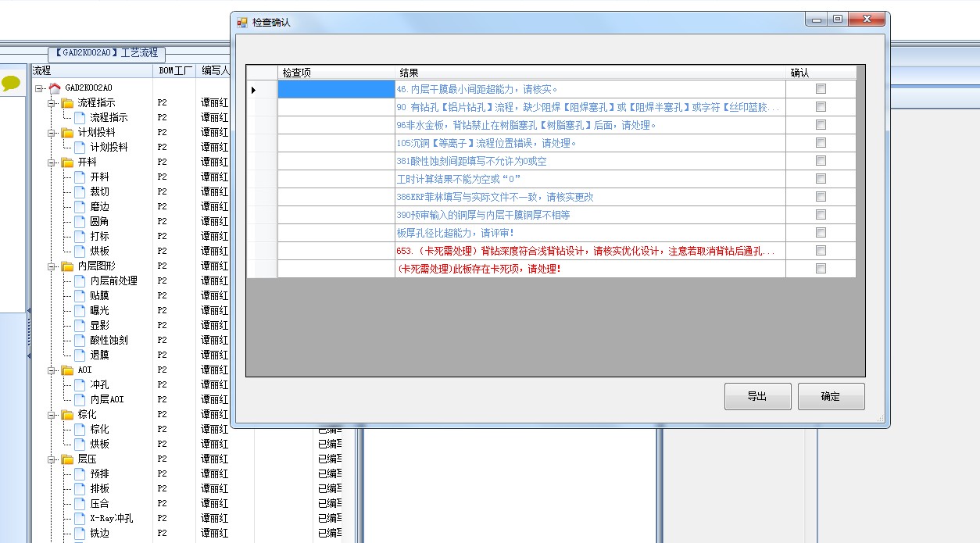This screenshot has height=543, width=980.
Task: Click the document icon next to 磨边
Action: click(80, 206)
